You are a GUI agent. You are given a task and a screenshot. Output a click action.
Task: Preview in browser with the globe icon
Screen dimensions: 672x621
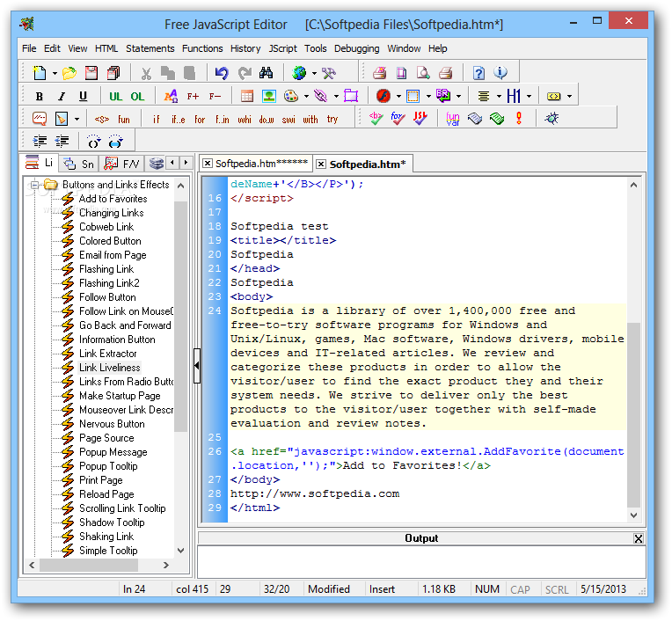coord(299,73)
